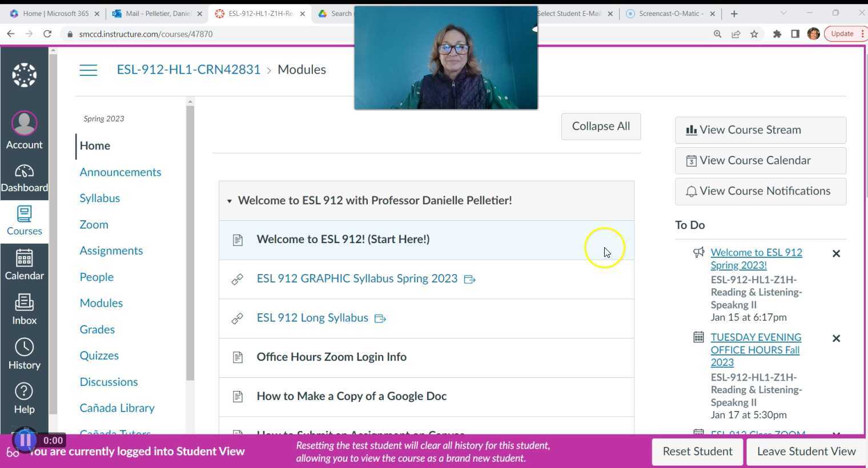Screen dimensions: 868x468
Task: Click Reset Student
Action: click(697, 451)
